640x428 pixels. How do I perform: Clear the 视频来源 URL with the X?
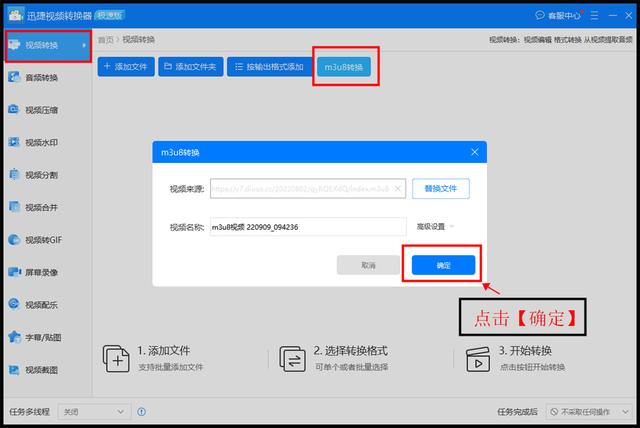399,188
